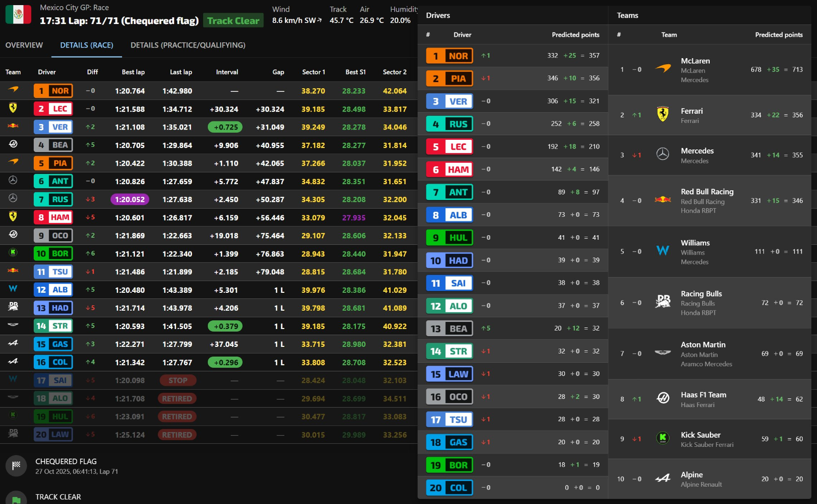Click the Red Bull Racing team logo
This screenshot has height=504, width=817.
click(x=663, y=200)
